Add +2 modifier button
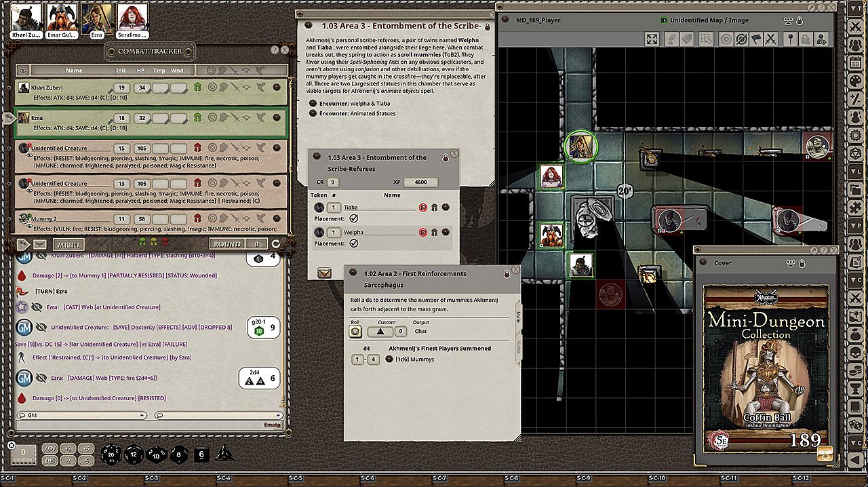 (x=68, y=449)
